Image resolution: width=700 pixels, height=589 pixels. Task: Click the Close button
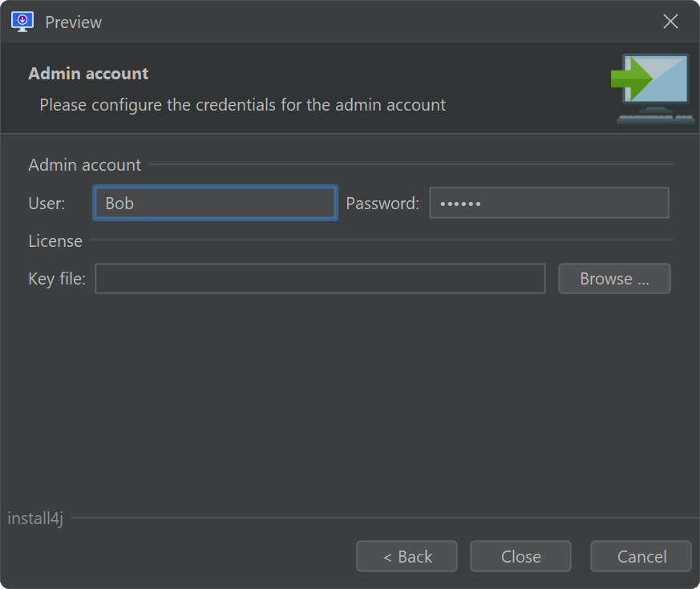tap(520, 556)
